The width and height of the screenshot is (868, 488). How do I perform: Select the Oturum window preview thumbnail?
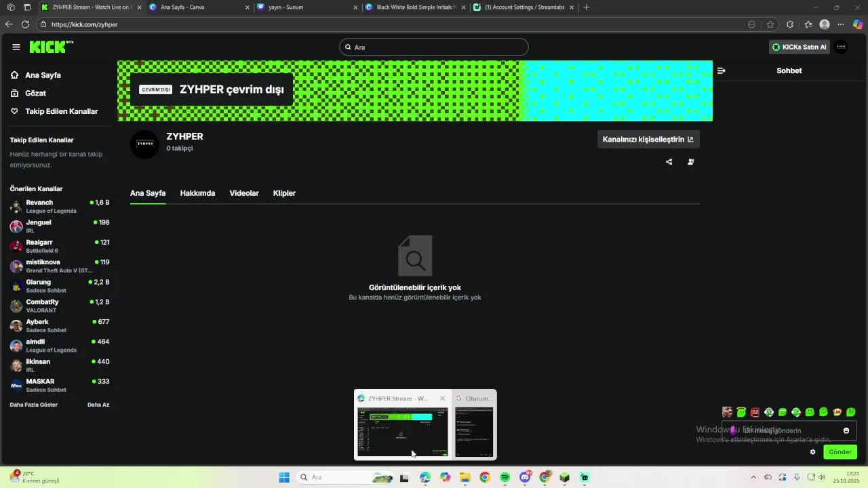474,432
